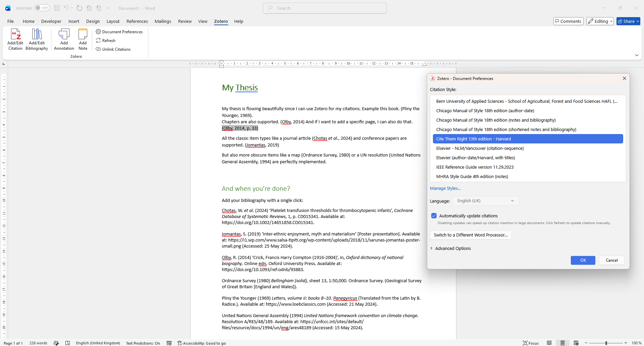Screen dimensions: 644x346
Task: Select Chicago 18th edition (notes and bibliography) style
Action: click(528, 120)
